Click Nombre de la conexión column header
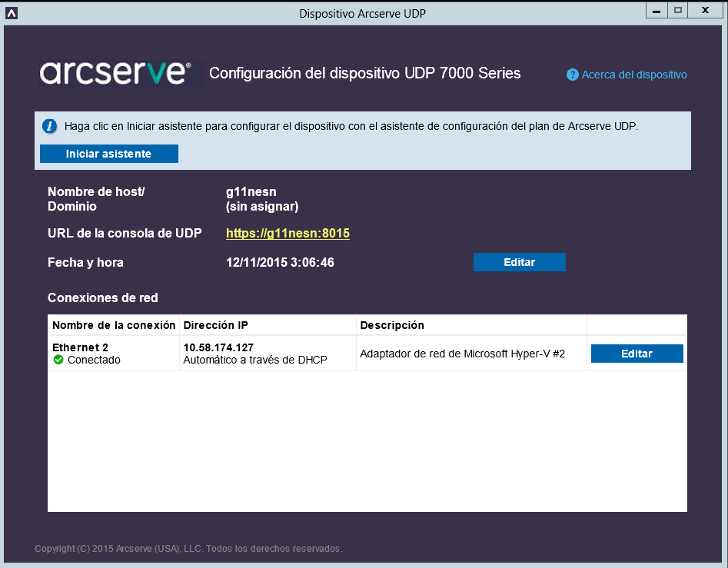The image size is (728, 568). [113, 325]
